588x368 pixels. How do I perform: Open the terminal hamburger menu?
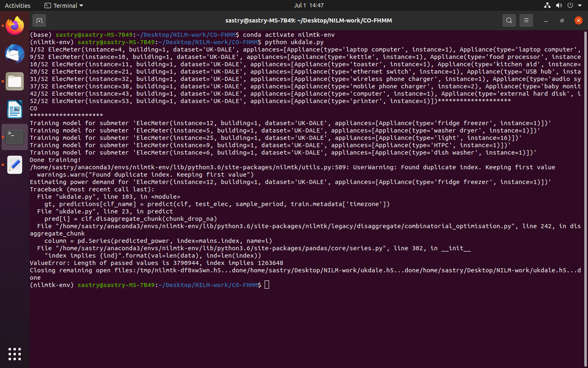click(526, 20)
